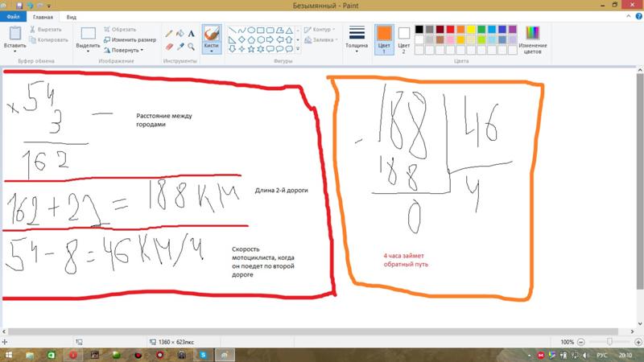
Task: Click the Изменить размер button
Action: pos(130,39)
